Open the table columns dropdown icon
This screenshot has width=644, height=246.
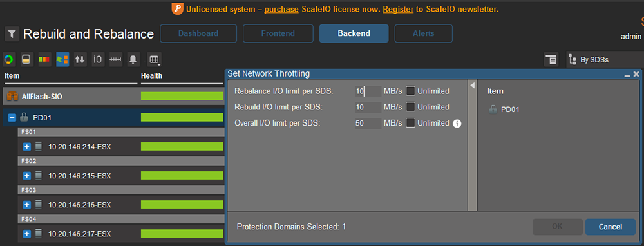coord(154,59)
